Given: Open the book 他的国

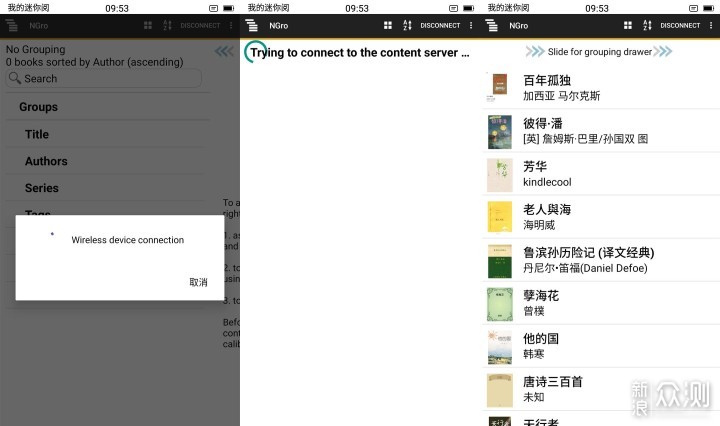Looking at the screenshot, I should pos(601,347).
